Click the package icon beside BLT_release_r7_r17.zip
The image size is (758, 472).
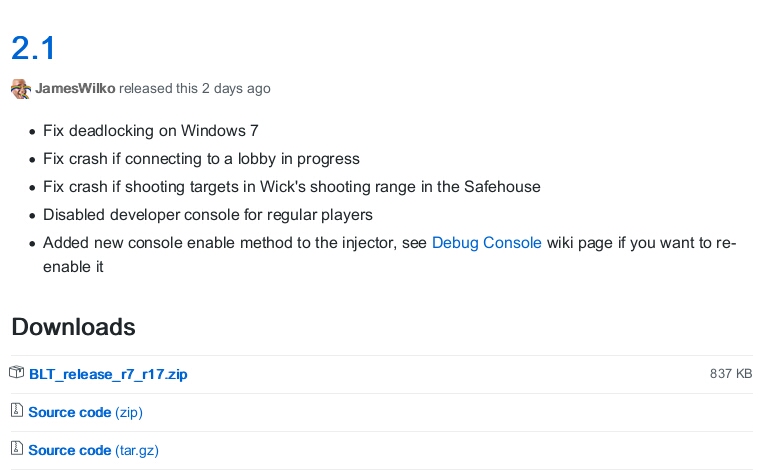pos(16,374)
